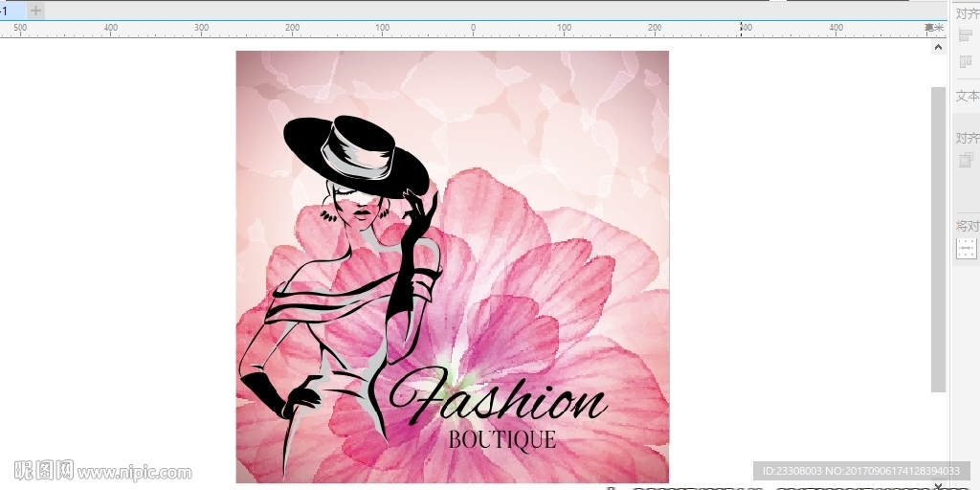The image size is (980, 490).
Task: Add a new page with the plus button
Action: tap(35, 11)
